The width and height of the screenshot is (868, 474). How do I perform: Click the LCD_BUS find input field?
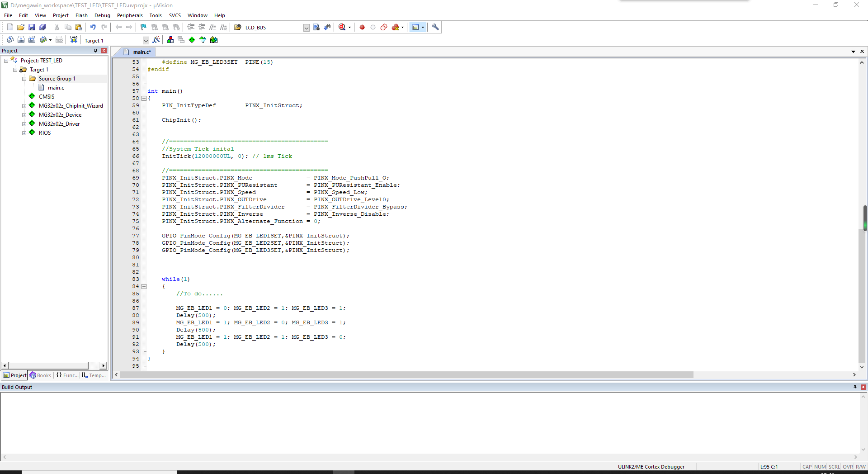click(273, 28)
